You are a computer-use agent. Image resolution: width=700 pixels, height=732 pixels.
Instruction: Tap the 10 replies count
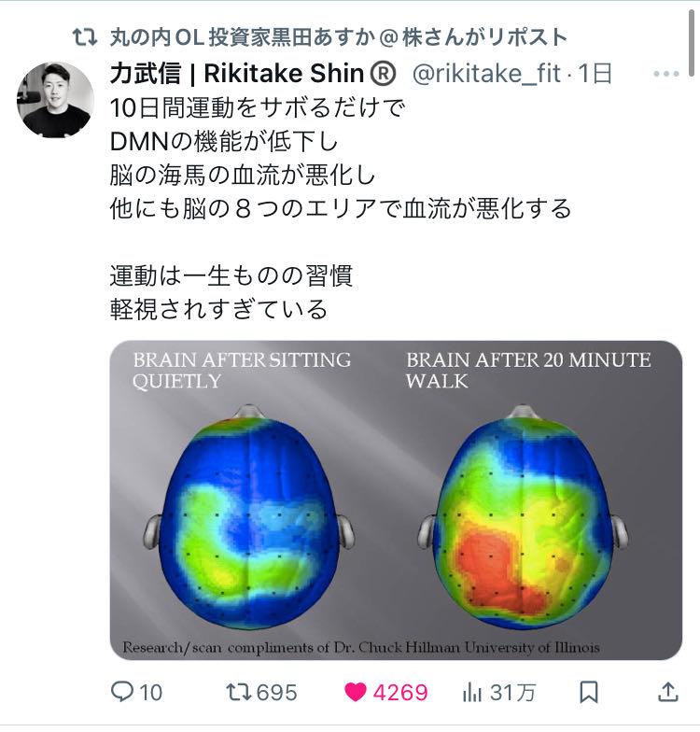[151, 693]
